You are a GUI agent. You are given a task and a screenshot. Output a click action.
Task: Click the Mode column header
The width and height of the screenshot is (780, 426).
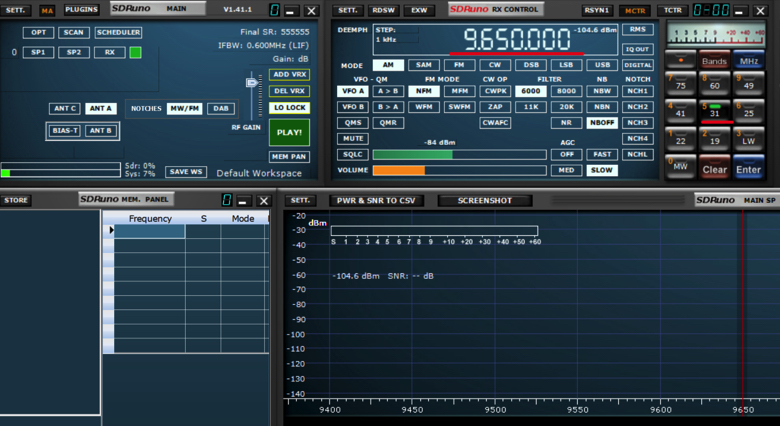[x=243, y=218]
